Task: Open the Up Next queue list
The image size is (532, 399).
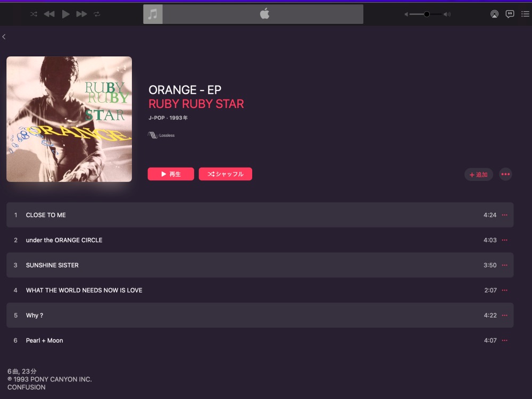Action: (x=525, y=14)
